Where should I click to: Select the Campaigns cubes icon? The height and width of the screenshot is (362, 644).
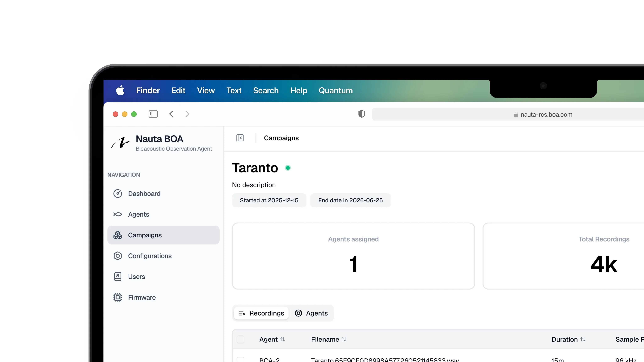click(117, 235)
